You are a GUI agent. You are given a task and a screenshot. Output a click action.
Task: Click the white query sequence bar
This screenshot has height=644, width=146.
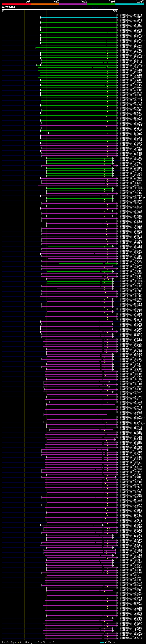[60, 10]
